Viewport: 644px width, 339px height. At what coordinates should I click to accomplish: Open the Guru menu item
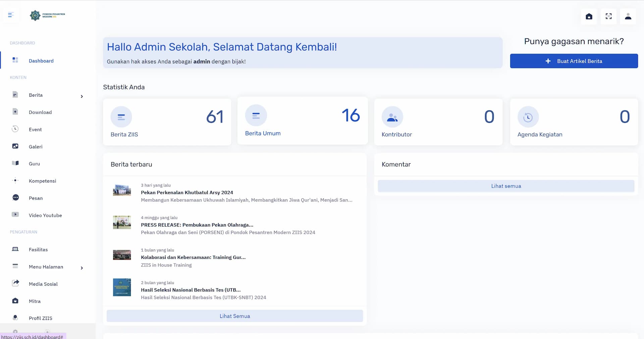[x=34, y=164]
